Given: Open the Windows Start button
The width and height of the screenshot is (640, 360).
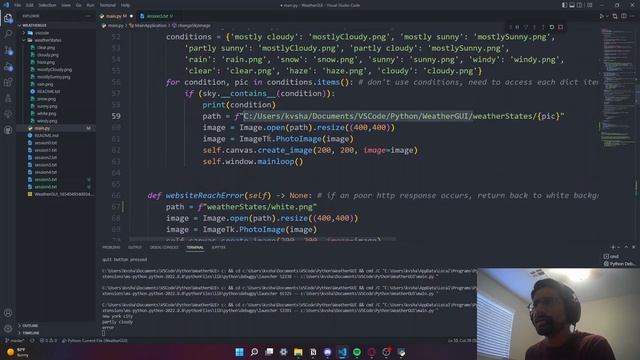Looking at the screenshot, I should [x=240, y=352].
